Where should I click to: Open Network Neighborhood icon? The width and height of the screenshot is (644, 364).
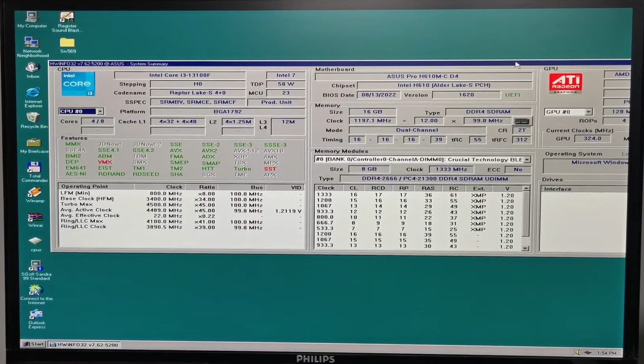(32, 47)
